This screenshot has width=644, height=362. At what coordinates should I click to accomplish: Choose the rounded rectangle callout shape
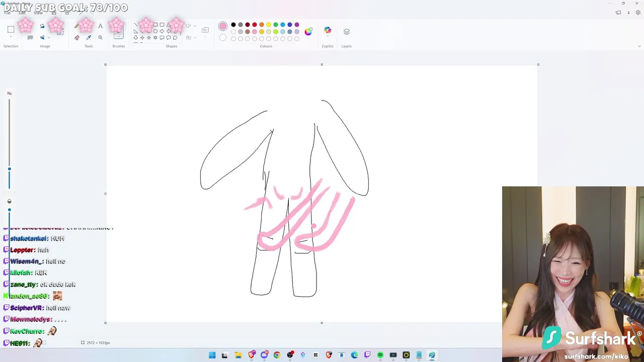(162, 38)
